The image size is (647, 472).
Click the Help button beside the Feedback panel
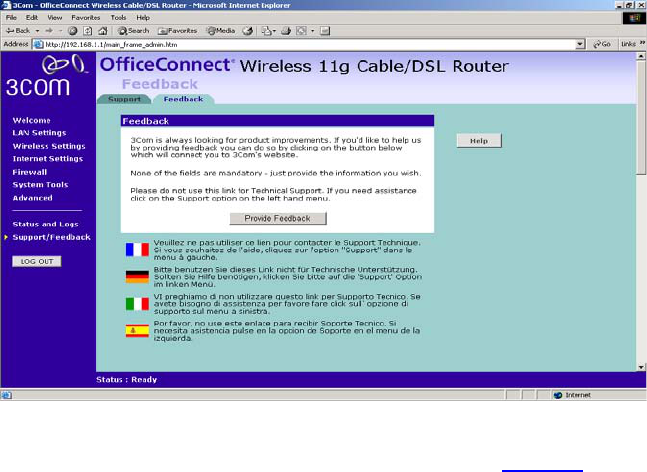tap(479, 141)
